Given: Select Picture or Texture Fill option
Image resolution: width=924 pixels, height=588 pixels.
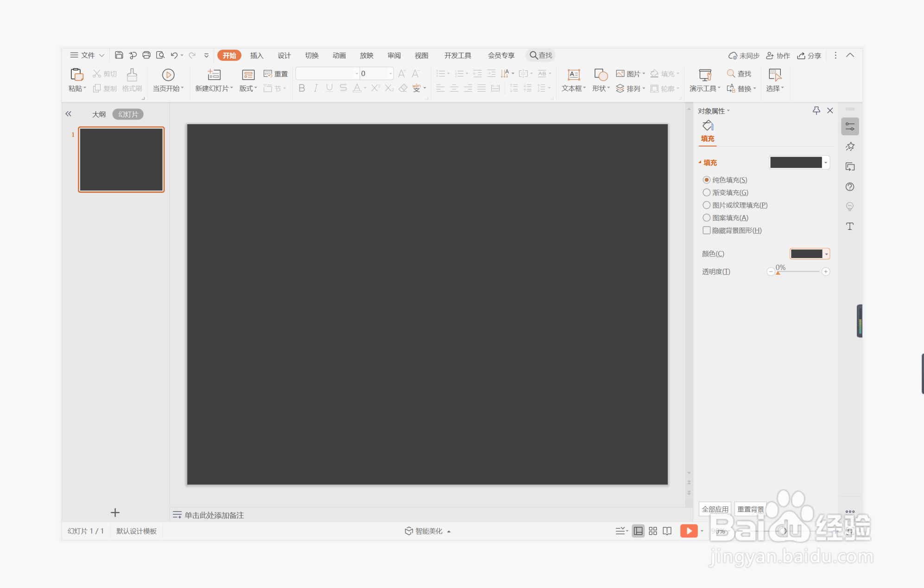Looking at the screenshot, I should (x=706, y=205).
